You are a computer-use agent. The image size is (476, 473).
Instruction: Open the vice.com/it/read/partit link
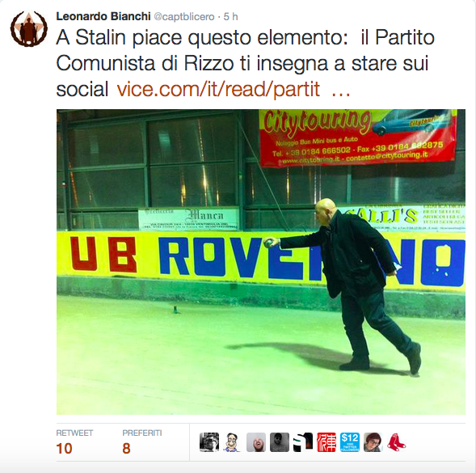pyautogui.click(x=218, y=89)
